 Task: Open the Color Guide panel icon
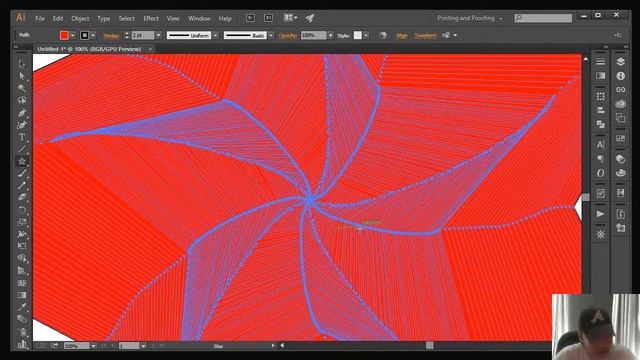pyautogui.click(x=620, y=159)
